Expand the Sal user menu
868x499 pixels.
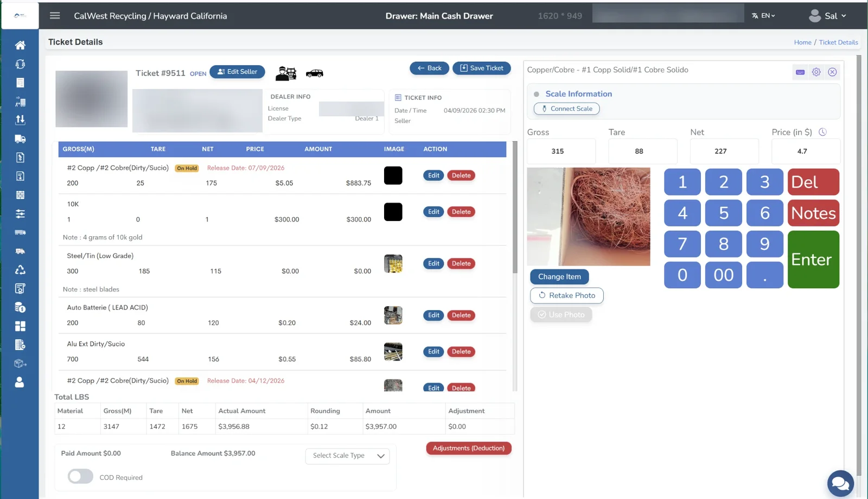click(827, 16)
